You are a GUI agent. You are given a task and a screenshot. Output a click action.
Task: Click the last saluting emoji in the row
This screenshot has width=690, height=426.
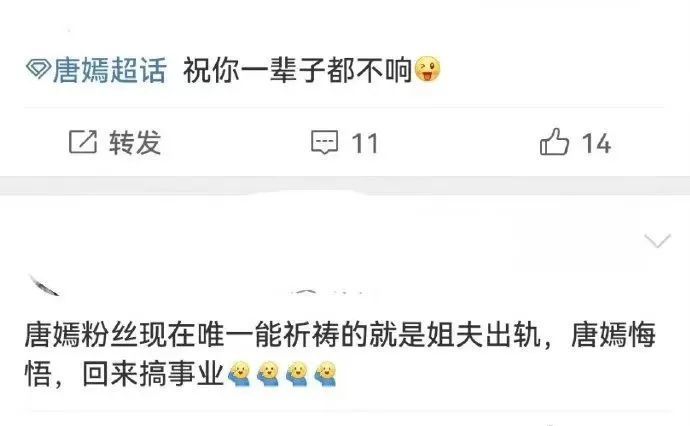[x=325, y=374]
